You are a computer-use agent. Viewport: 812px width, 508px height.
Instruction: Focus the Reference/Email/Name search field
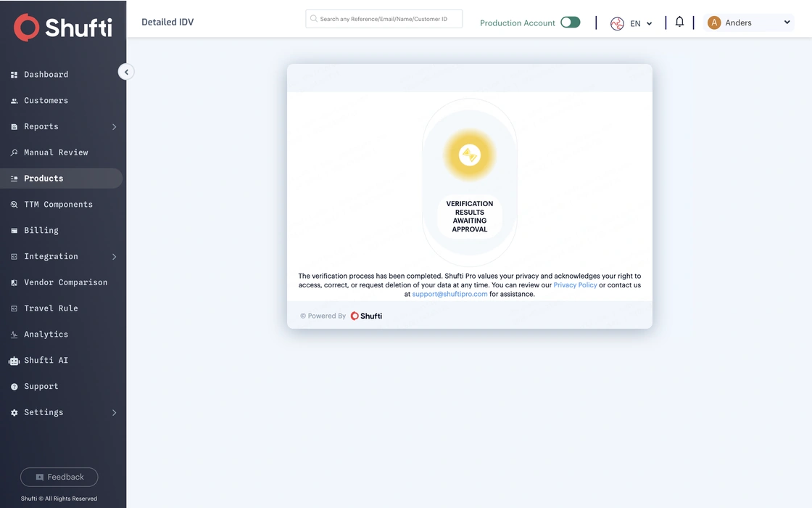tap(384, 19)
